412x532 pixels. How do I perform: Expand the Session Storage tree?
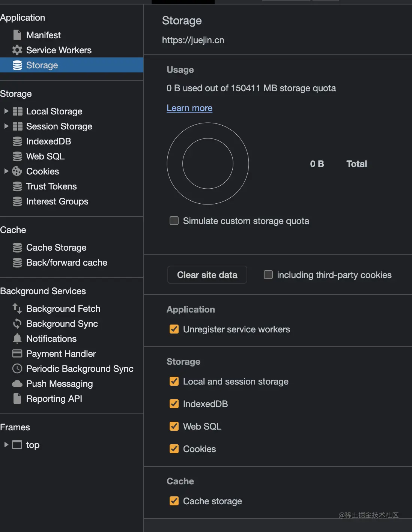pyautogui.click(x=6, y=126)
